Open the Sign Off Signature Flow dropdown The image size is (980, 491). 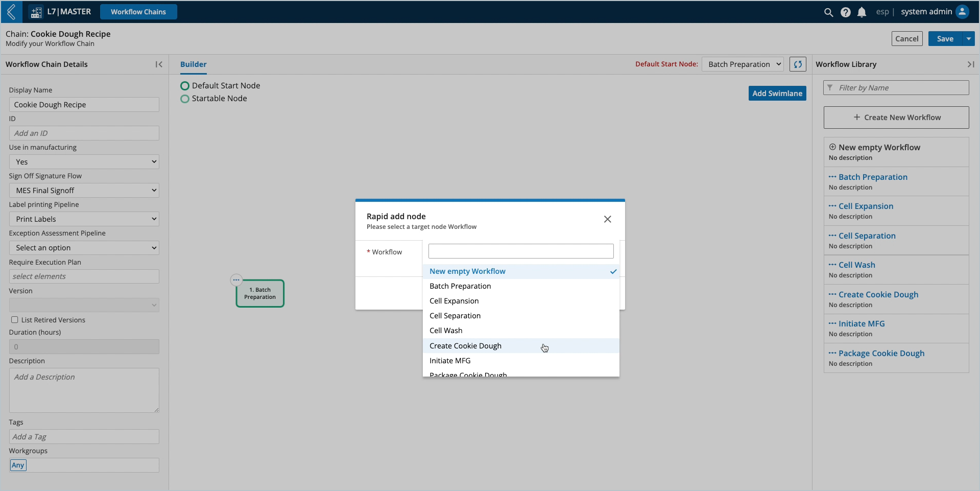point(84,191)
